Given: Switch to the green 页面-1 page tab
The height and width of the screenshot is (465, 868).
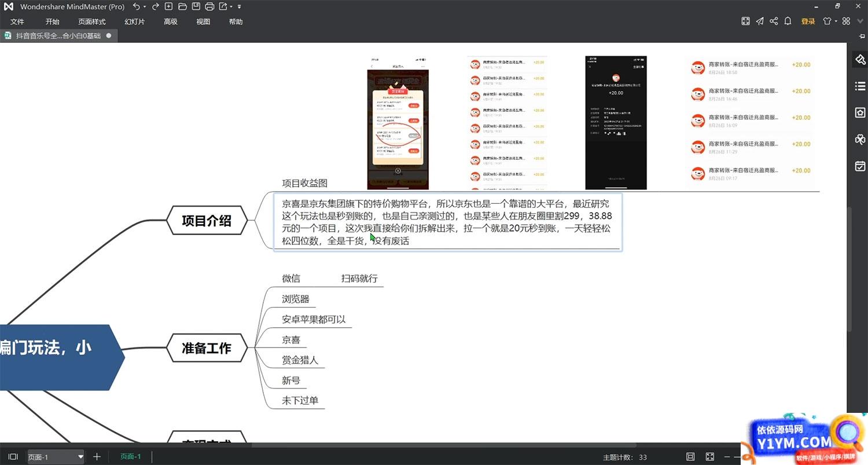Looking at the screenshot, I should pos(131,456).
